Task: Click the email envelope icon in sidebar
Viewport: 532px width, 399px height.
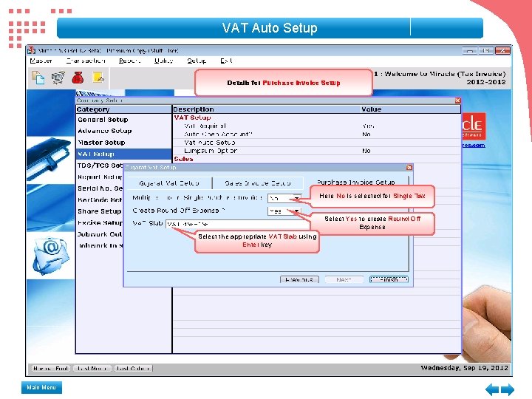Action: [50, 256]
